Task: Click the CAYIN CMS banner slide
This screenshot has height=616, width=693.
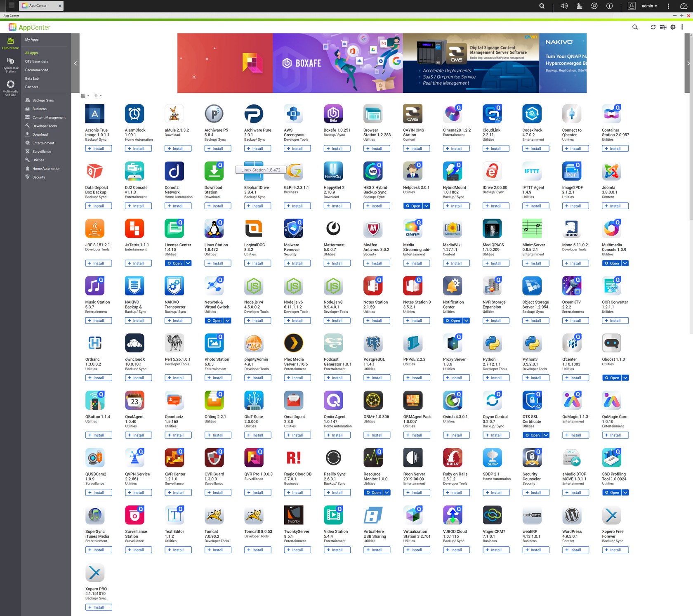Action: (x=471, y=63)
